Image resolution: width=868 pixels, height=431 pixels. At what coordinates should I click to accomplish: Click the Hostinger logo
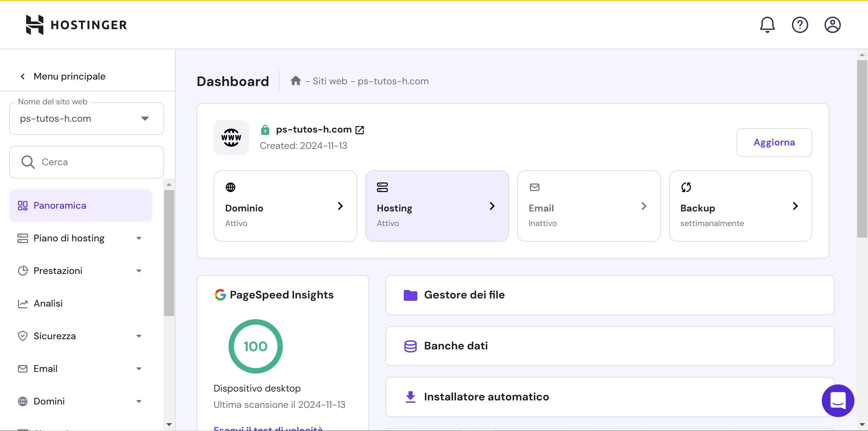(x=76, y=25)
